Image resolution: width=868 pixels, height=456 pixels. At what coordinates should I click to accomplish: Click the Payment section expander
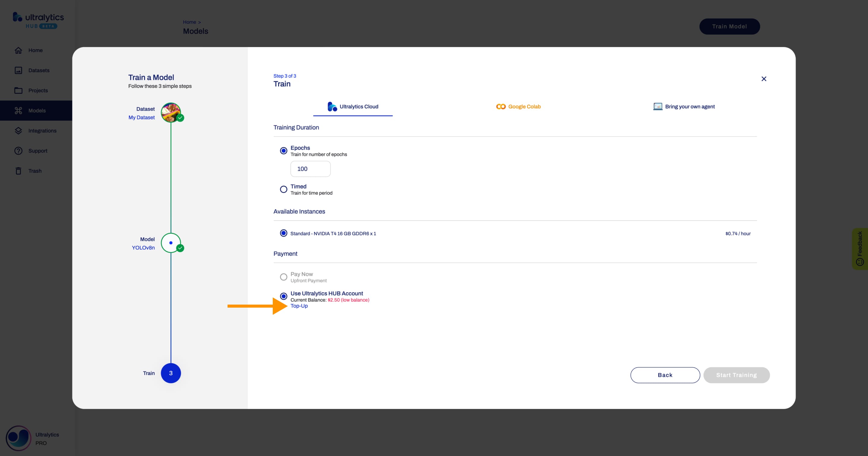[x=285, y=253]
